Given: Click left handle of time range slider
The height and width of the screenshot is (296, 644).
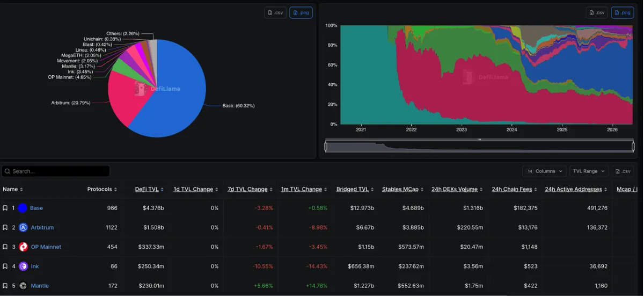Looking at the screenshot, I should 326,147.
